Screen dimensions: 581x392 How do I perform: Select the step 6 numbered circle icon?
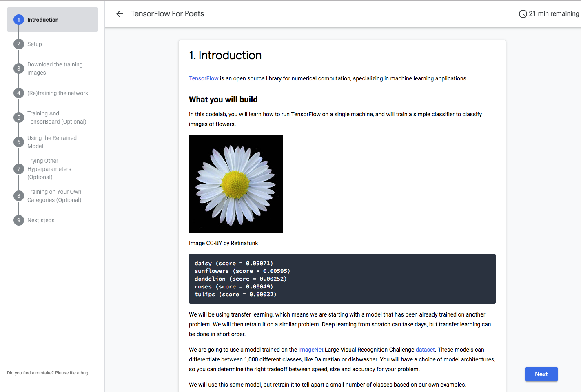point(19,142)
